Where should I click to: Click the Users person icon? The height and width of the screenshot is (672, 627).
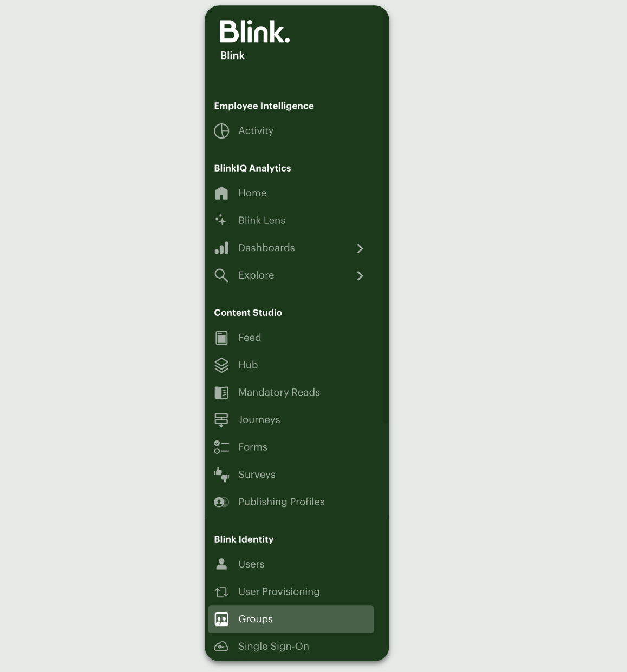[x=221, y=564]
